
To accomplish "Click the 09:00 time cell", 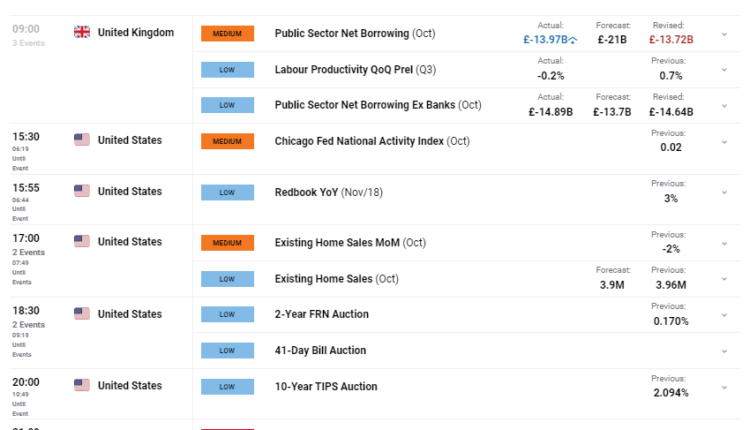I will tap(26, 30).
